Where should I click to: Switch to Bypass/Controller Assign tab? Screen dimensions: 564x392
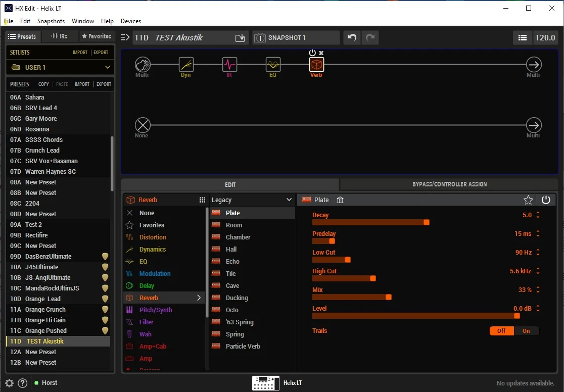click(x=449, y=184)
